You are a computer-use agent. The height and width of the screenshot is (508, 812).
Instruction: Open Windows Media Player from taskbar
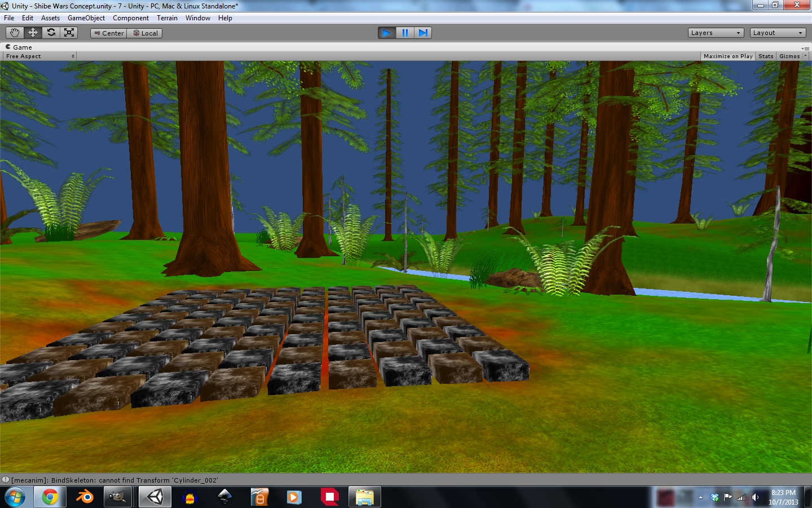pos(294,497)
